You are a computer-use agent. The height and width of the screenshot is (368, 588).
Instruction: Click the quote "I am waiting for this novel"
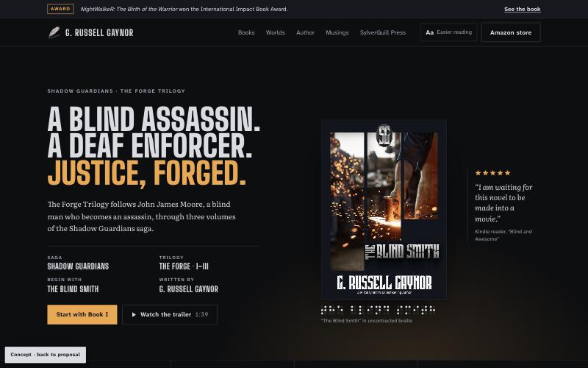pos(503,203)
